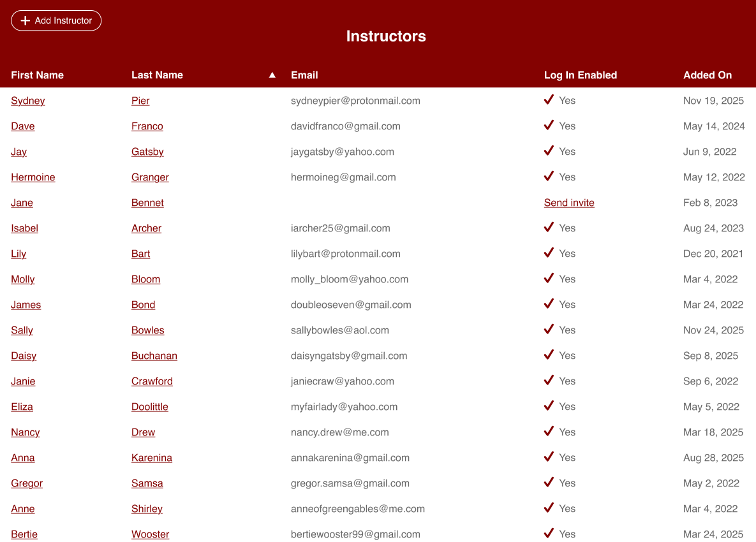Toggle Gregor Samsa's login enabled mark
The height and width of the screenshot is (542, 756).
pyautogui.click(x=549, y=483)
